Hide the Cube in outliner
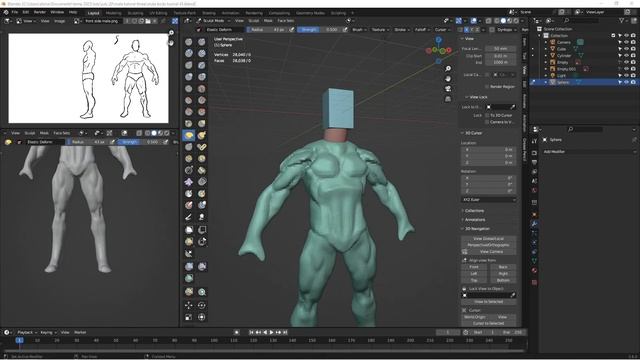The height and width of the screenshot is (360, 640). click(627, 49)
